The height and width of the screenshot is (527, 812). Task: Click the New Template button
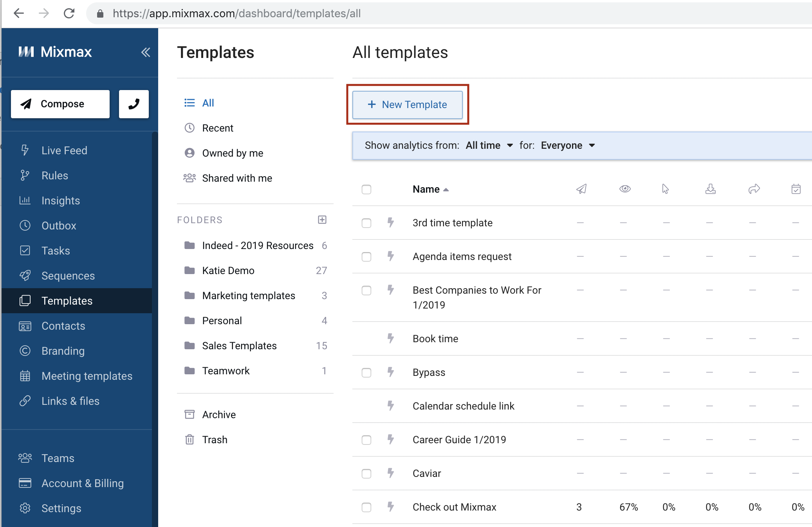pos(407,105)
